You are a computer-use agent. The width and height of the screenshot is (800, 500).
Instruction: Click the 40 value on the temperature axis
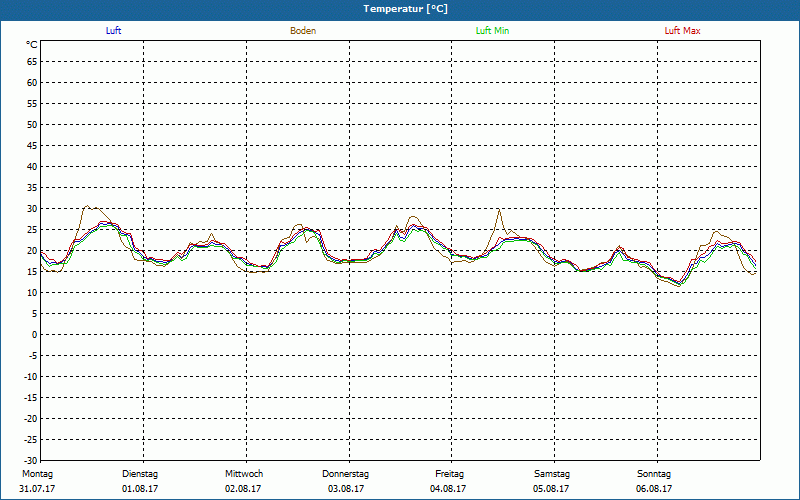32,167
